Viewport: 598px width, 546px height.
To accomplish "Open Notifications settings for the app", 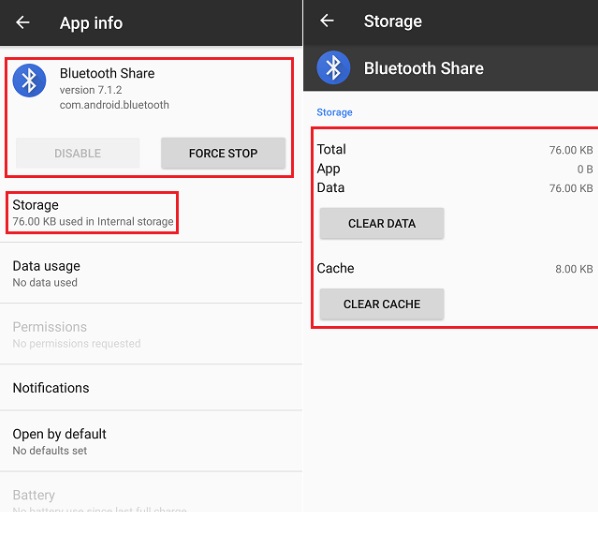I will pyautogui.click(x=151, y=388).
